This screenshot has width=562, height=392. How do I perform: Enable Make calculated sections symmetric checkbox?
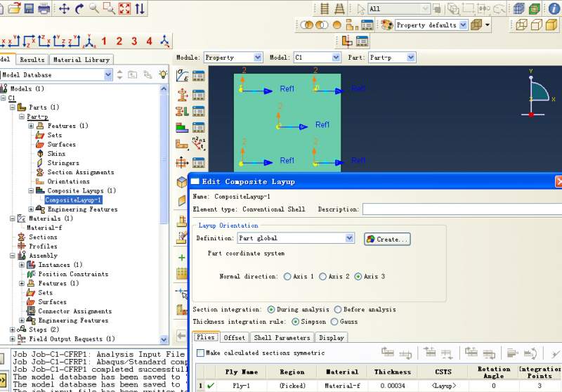point(200,353)
